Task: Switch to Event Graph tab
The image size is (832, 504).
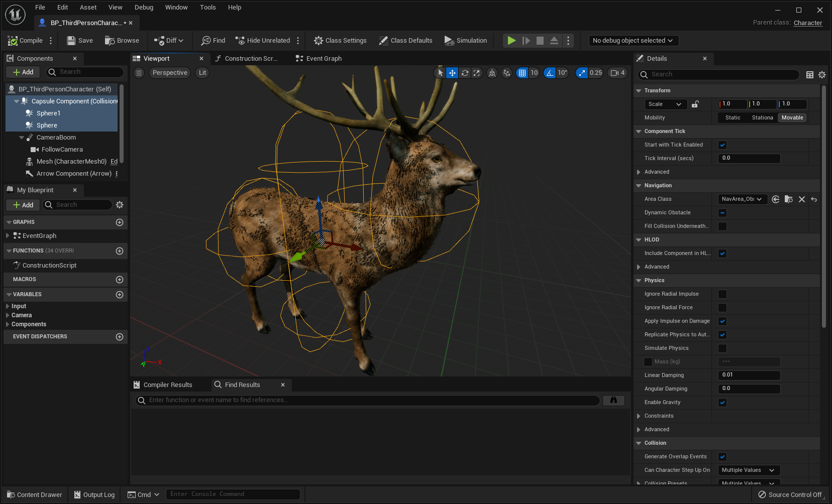Action: click(x=319, y=59)
